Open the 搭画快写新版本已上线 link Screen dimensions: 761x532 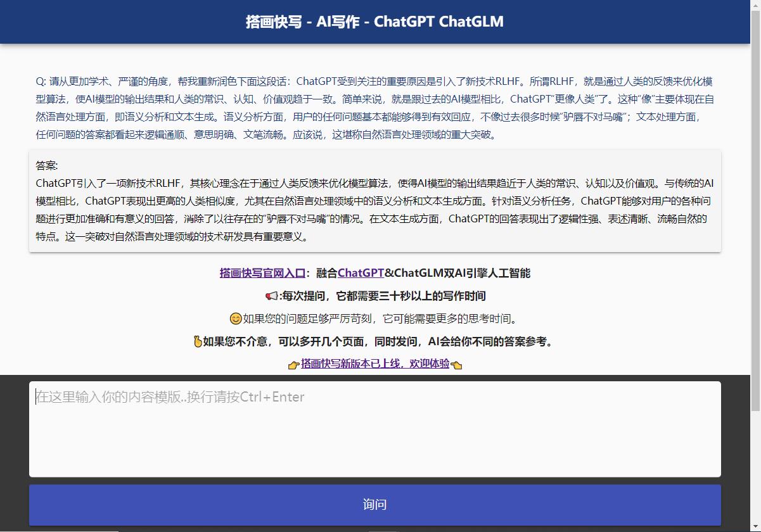pos(375,364)
